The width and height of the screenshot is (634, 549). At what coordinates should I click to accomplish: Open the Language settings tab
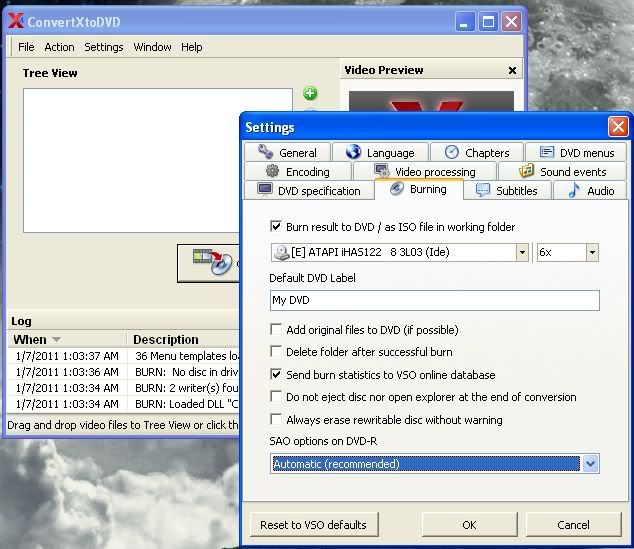[x=380, y=152]
